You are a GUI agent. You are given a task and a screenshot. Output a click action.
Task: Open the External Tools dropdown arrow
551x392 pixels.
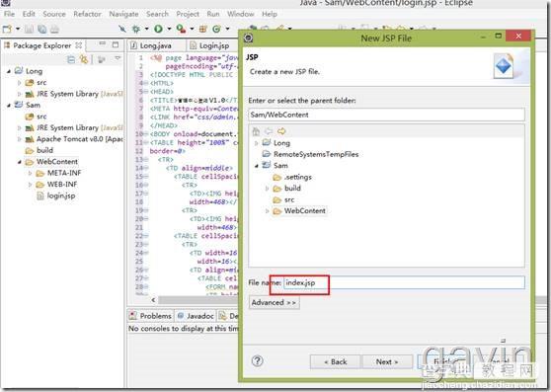click(192, 29)
